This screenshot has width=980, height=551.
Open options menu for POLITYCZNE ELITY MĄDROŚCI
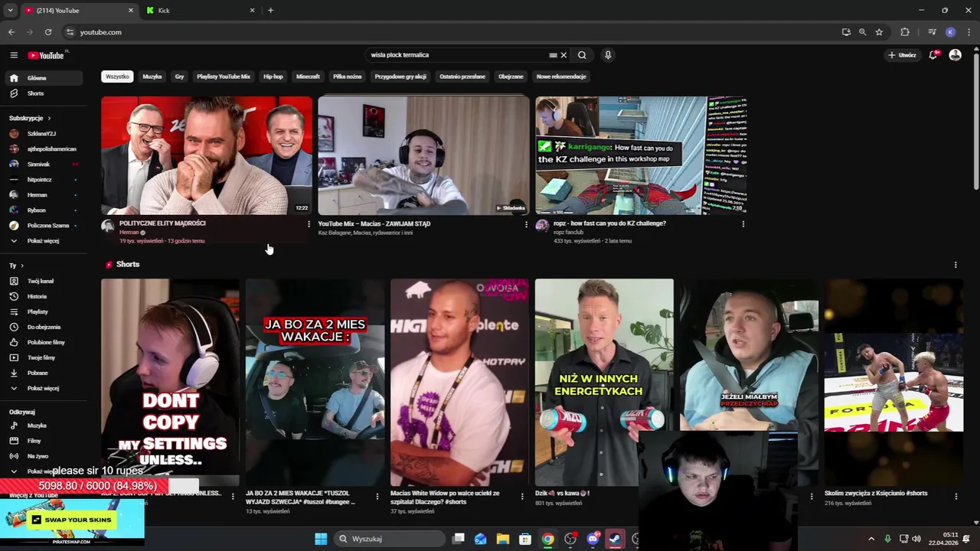[309, 224]
